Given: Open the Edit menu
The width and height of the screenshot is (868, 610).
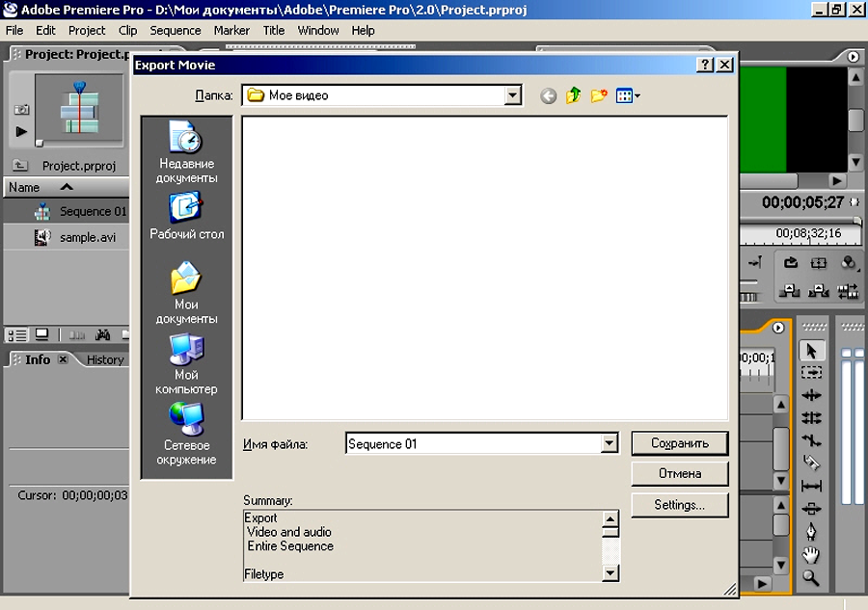Looking at the screenshot, I should pos(45,31).
